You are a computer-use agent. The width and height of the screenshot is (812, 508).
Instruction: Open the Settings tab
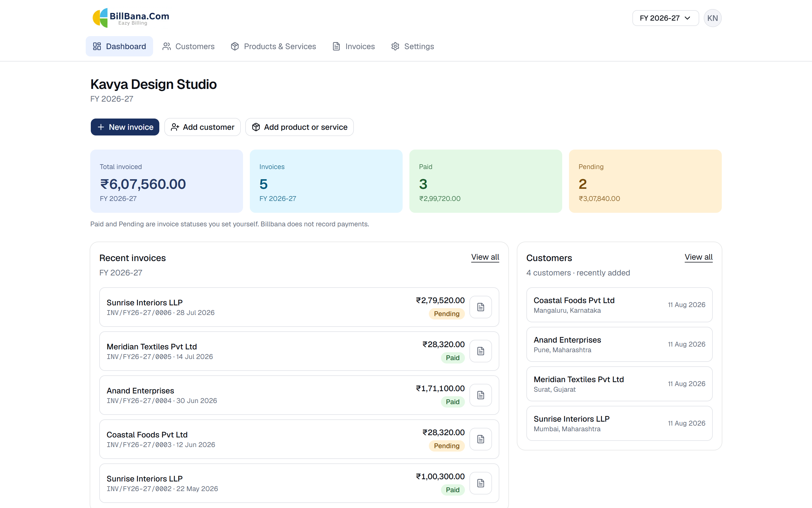413,46
